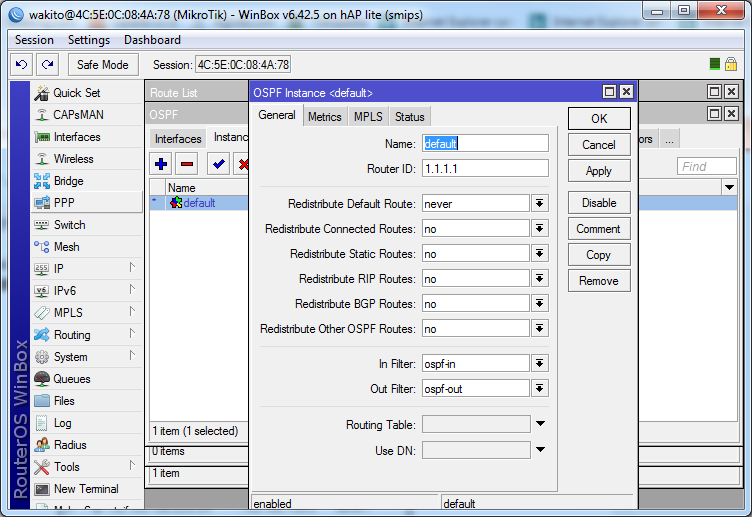Open Interfaces in sidebar
752x517 pixels.
tap(87, 137)
